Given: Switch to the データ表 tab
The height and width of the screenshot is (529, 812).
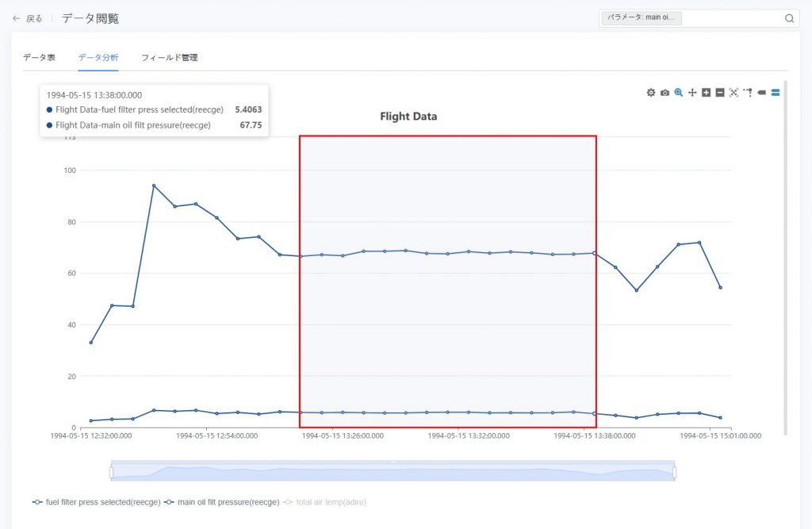Looking at the screenshot, I should [39, 58].
